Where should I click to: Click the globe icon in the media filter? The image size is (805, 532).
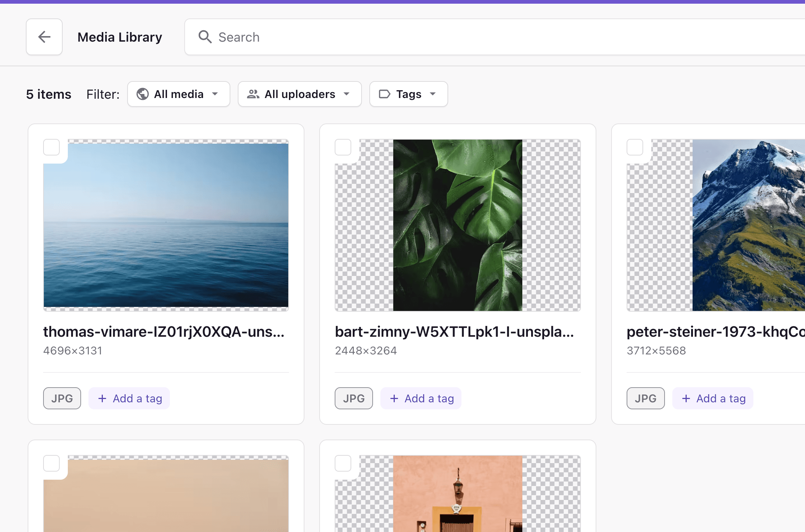[x=143, y=94]
